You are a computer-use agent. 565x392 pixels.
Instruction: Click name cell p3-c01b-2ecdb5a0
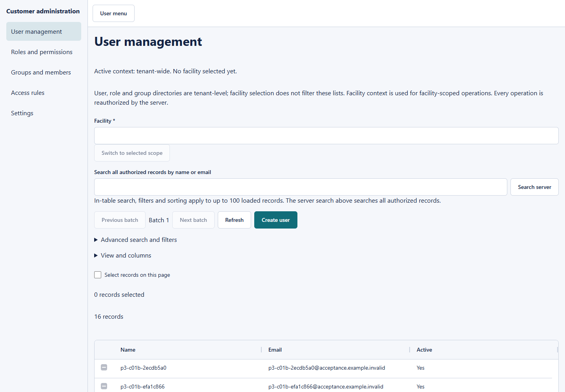pyautogui.click(x=143, y=368)
